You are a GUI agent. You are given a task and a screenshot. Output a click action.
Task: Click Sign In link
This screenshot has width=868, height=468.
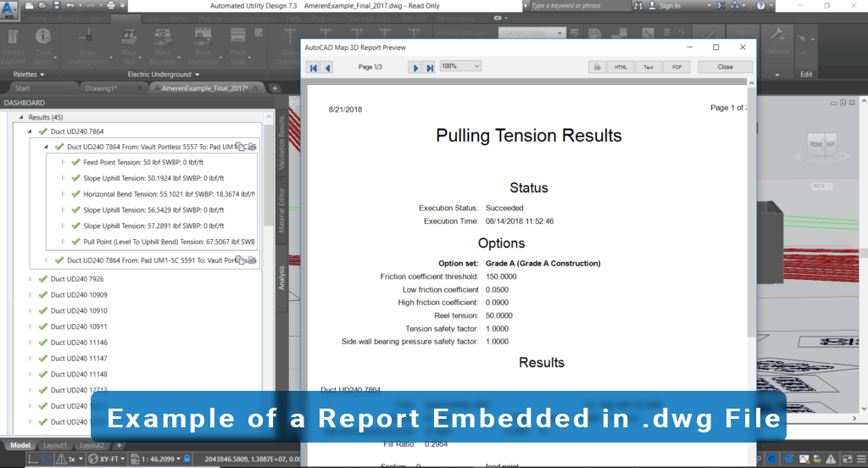pyautogui.click(x=670, y=6)
